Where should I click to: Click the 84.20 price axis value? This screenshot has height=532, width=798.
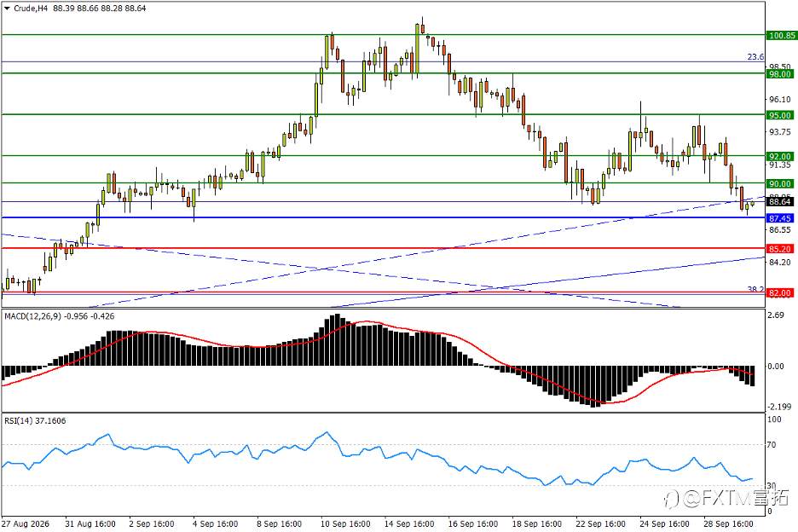coord(780,263)
